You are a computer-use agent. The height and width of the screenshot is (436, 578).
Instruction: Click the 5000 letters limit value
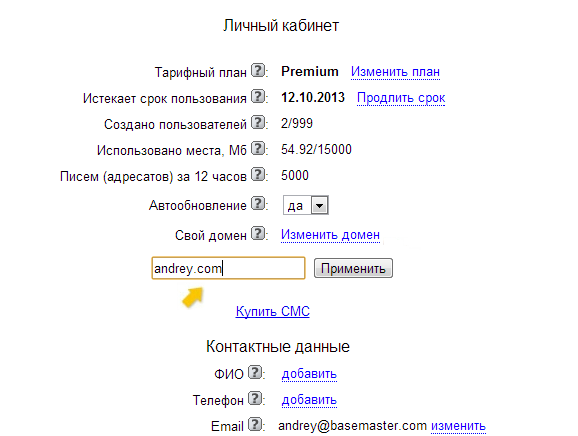click(295, 175)
